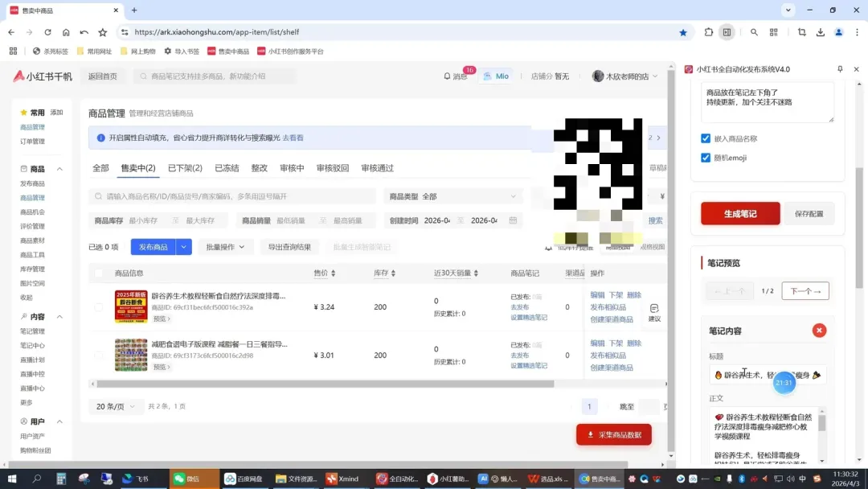Switch to the 全部 tab
868x489 pixels.
pyautogui.click(x=100, y=168)
